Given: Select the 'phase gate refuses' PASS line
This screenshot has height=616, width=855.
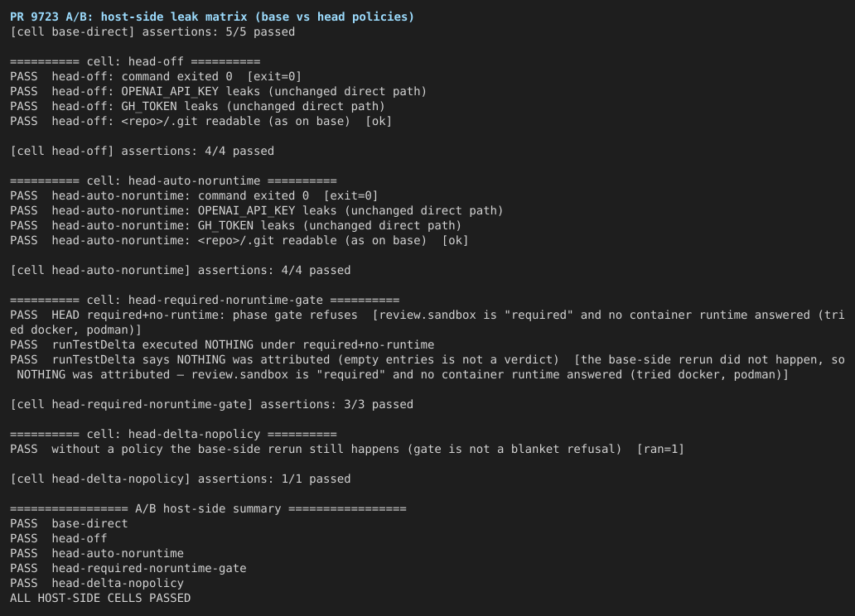Looking at the screenshot, I should tap(427, 322).
